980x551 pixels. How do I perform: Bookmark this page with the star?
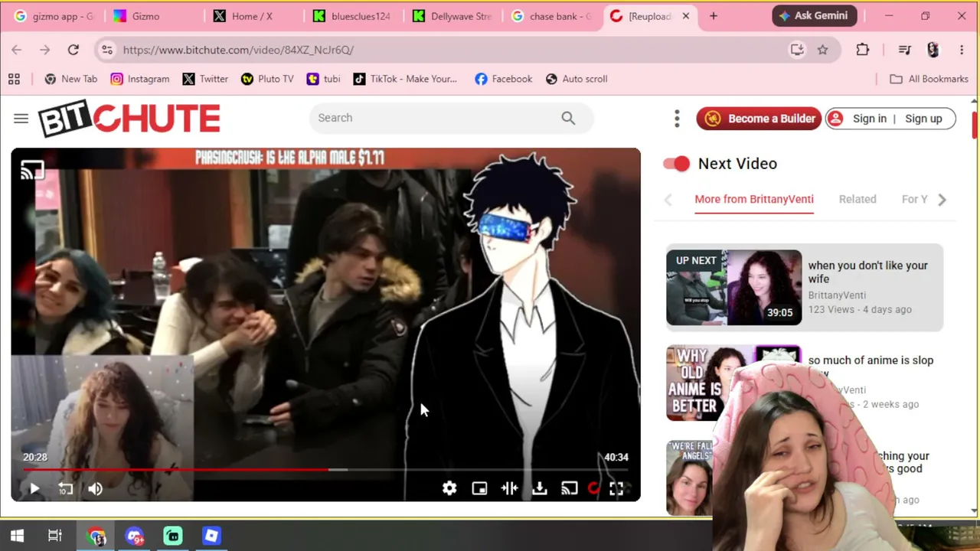point(823,50)
